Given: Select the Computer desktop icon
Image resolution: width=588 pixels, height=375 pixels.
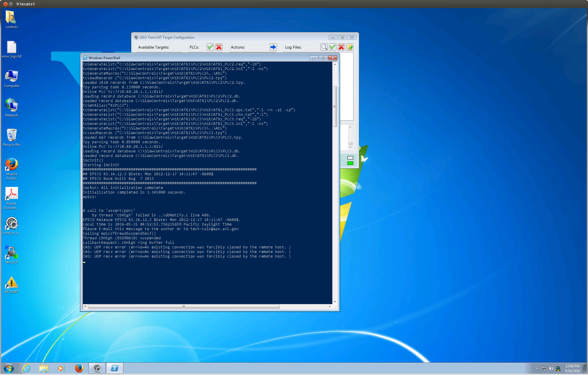Looking at the screenshot, I should pos(11,79).
